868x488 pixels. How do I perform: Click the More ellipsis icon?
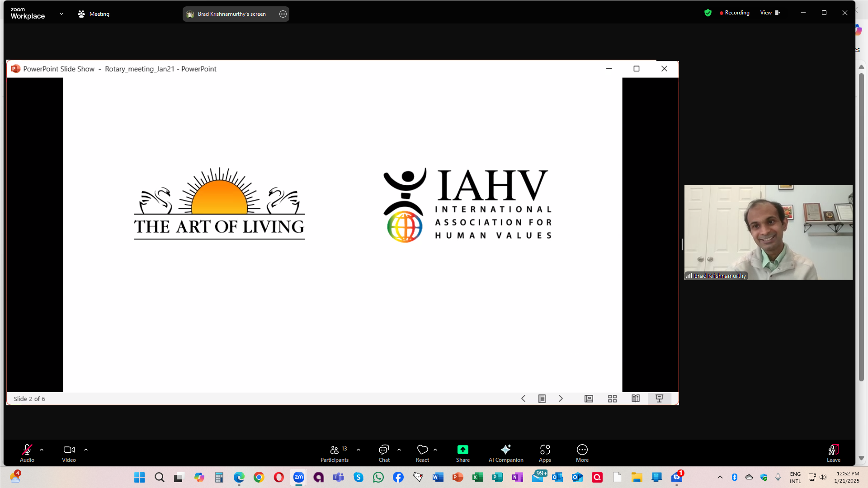582,450
